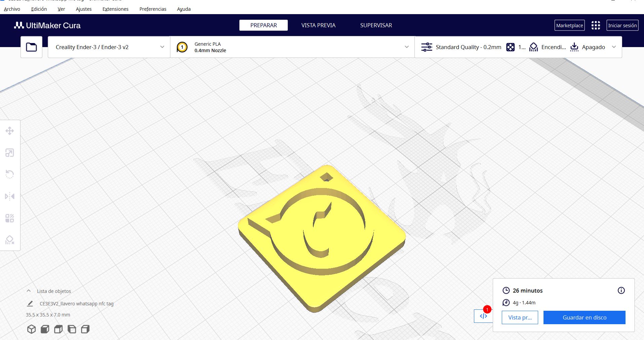Screen dimensions: 644x340
Task: Select the PREPARAR tab
Action: (x=264, y=25)
